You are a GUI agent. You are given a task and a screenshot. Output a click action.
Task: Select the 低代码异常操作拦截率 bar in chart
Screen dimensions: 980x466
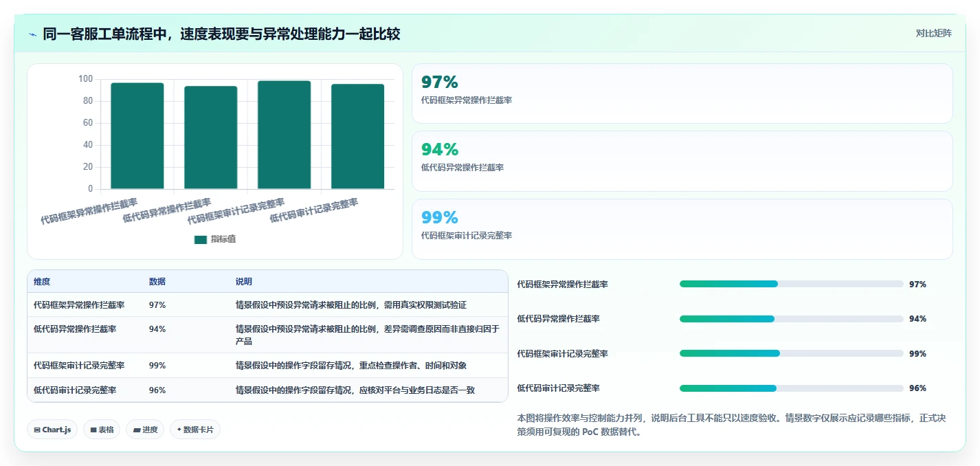211,137
